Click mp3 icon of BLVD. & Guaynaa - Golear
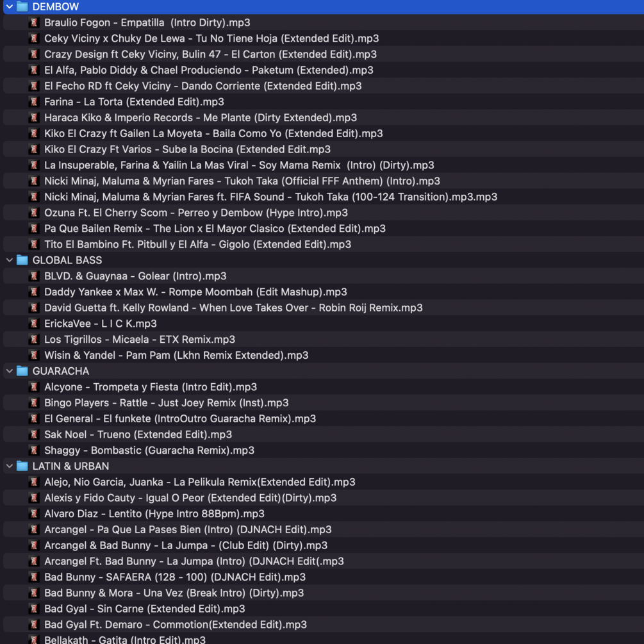This screenshot has width=644, height=644. point(34,276)
